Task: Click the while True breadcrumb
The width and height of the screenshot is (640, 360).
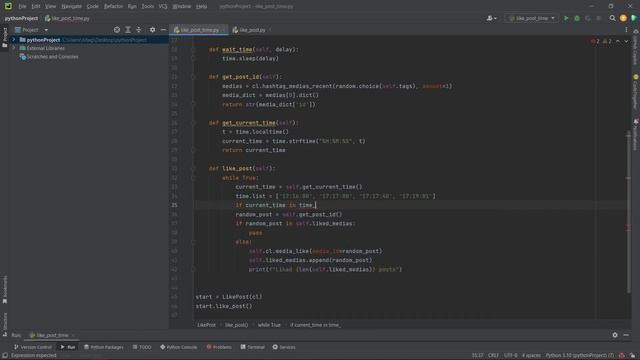Action: [269, 325]
